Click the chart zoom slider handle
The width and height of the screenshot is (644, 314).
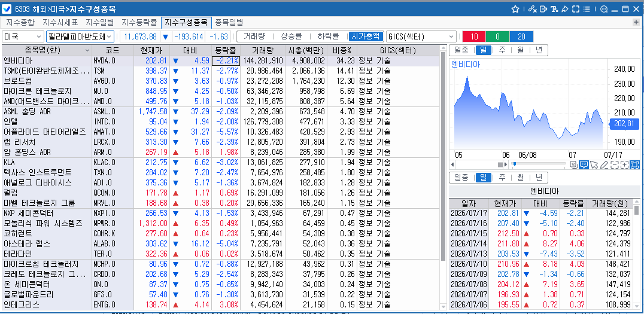coord(514,164)
